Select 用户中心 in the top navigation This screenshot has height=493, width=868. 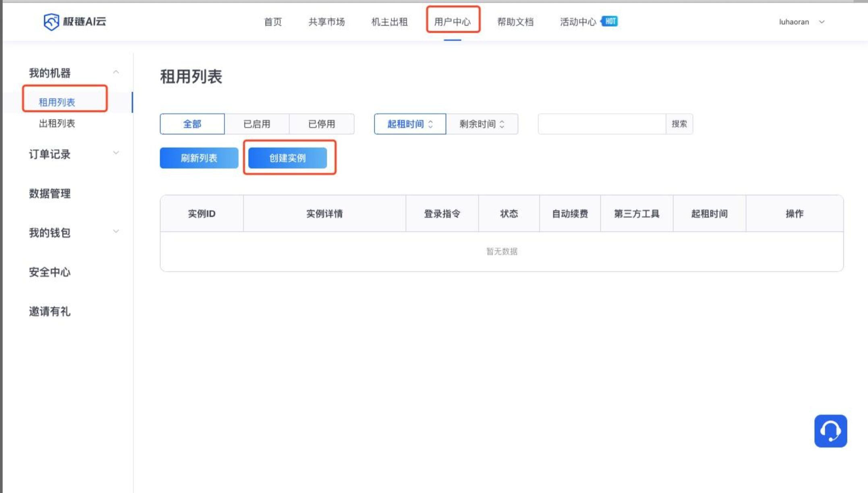point(452,22)
